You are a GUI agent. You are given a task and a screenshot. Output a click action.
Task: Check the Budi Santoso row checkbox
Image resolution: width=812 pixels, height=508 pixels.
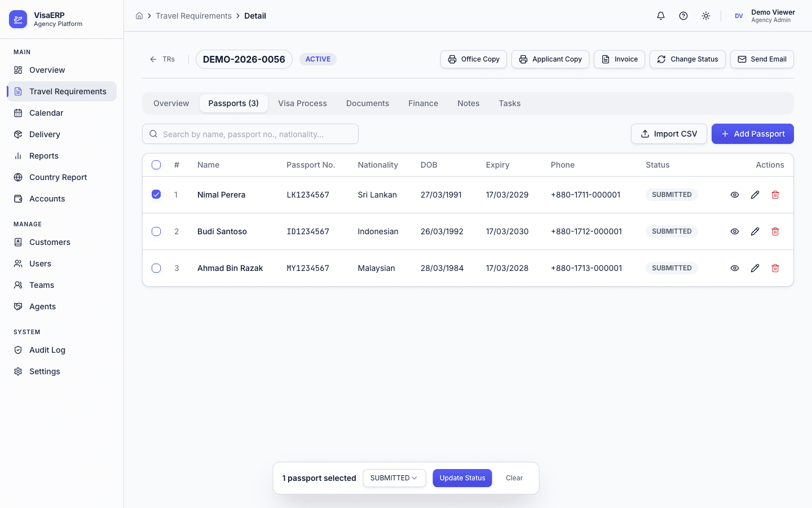click(x=156, y=231)
